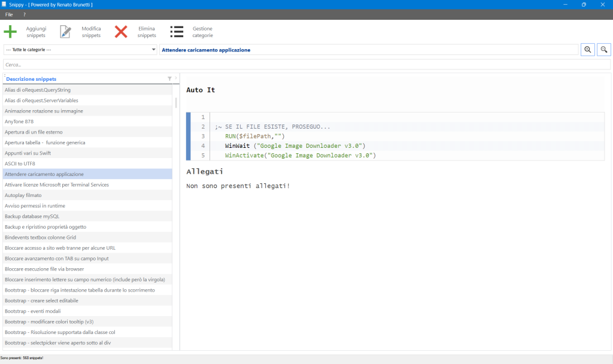This screenshot has height=364, width=613.
Task: Click the filter funnel in Descrizione snippets header
Action: (x=169, y=78)
